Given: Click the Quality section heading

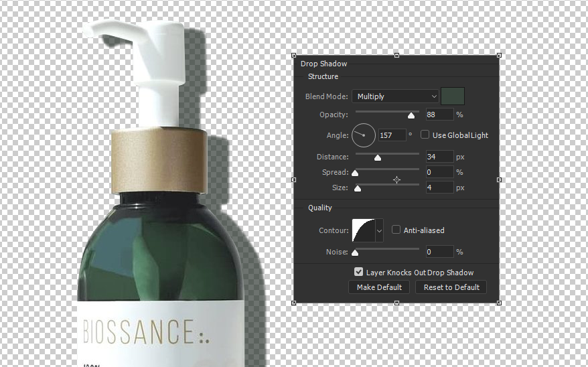Looking at the screenshot, I should coord(320,208).
